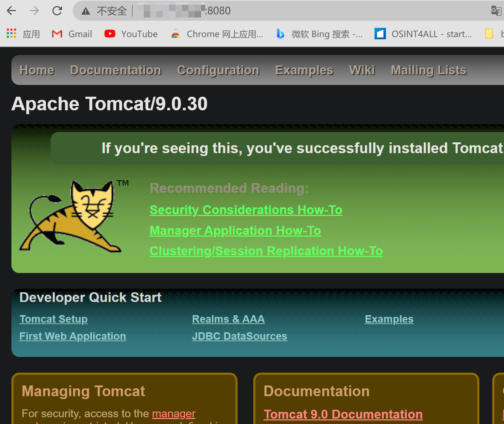The width and height of the screenshot is (504, 424).
Task: Open the OSINT4ALL bookmark
Action: 423,34
